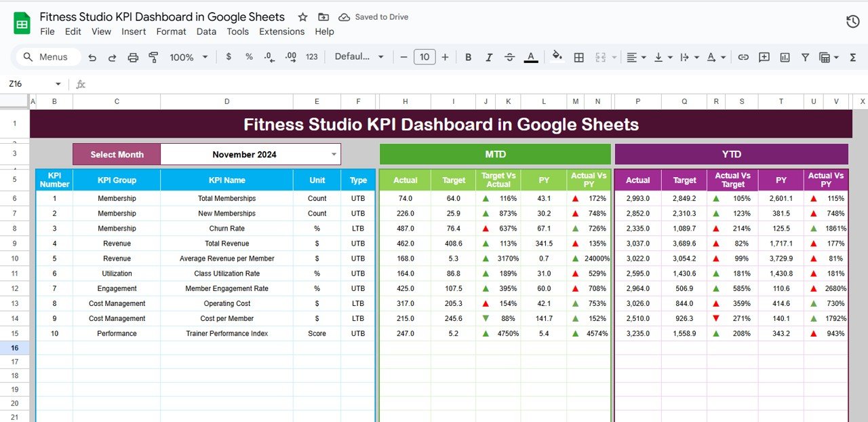Toggle strikethrough formatting

[x=509, y=57]
